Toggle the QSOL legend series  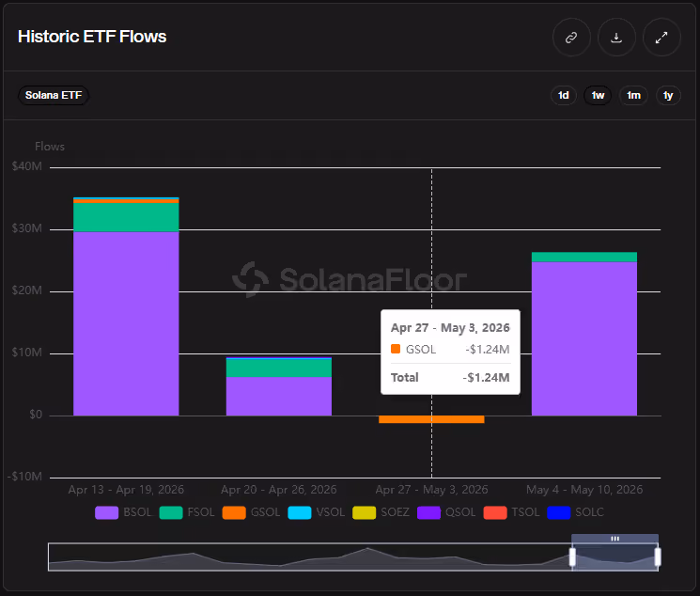click(446, 512)
